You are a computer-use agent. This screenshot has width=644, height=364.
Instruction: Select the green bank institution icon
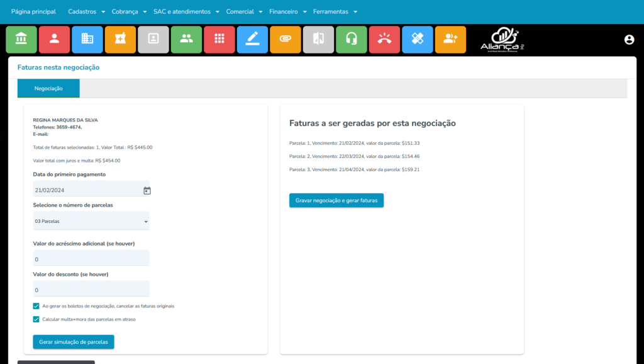click(21, 39)
